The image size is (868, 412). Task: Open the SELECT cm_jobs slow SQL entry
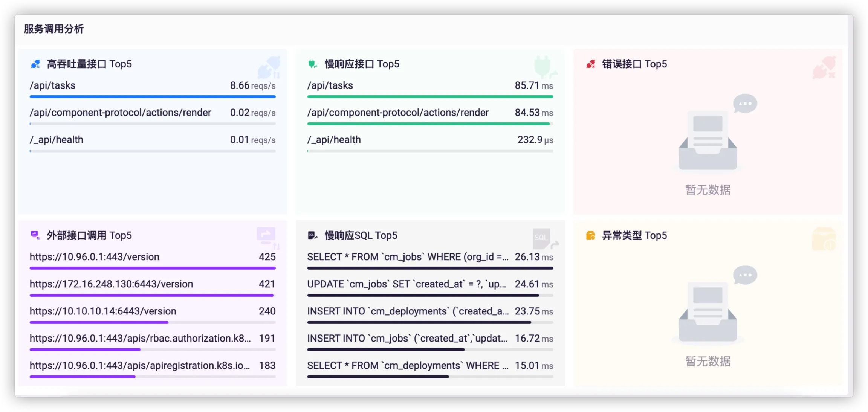407,257
